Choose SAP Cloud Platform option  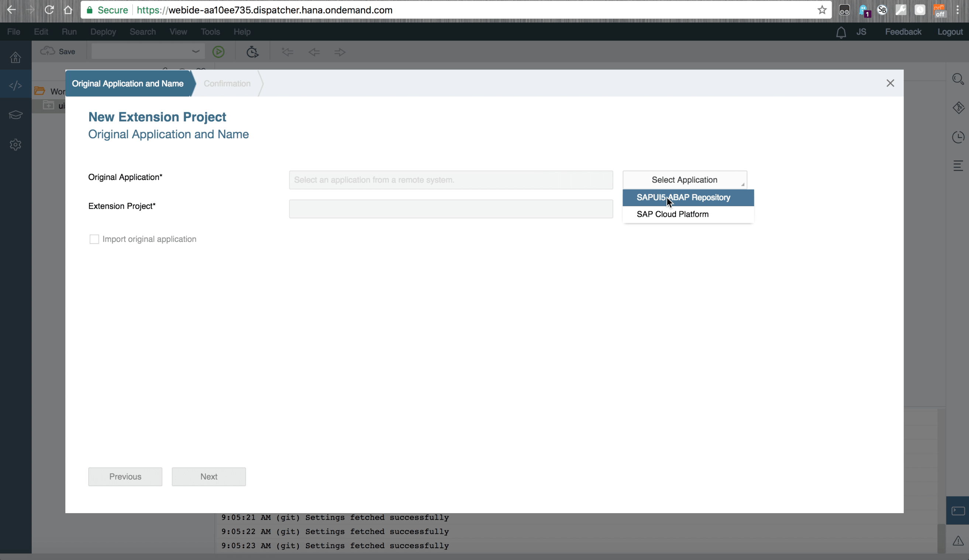[x=688, y=214]
